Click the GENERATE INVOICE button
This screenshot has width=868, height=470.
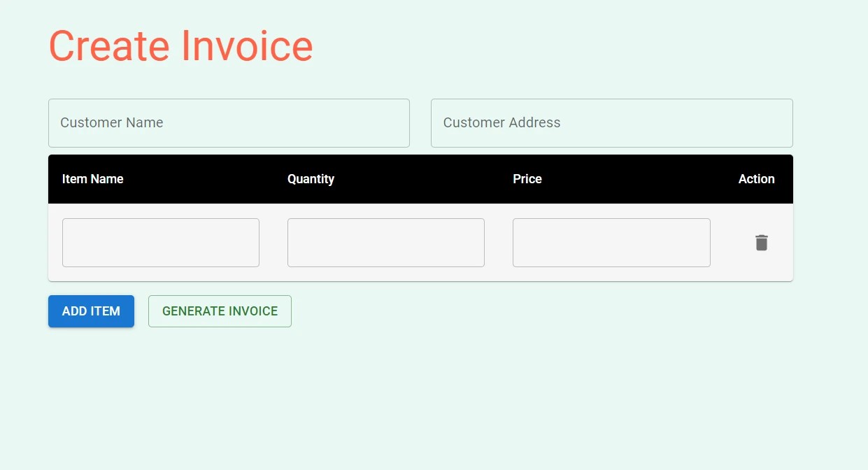(220, 311)
